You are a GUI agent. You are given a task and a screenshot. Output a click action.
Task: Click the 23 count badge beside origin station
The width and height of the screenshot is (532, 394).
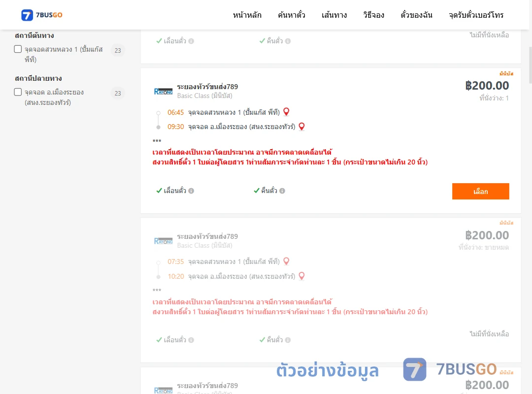pos(118,50)
